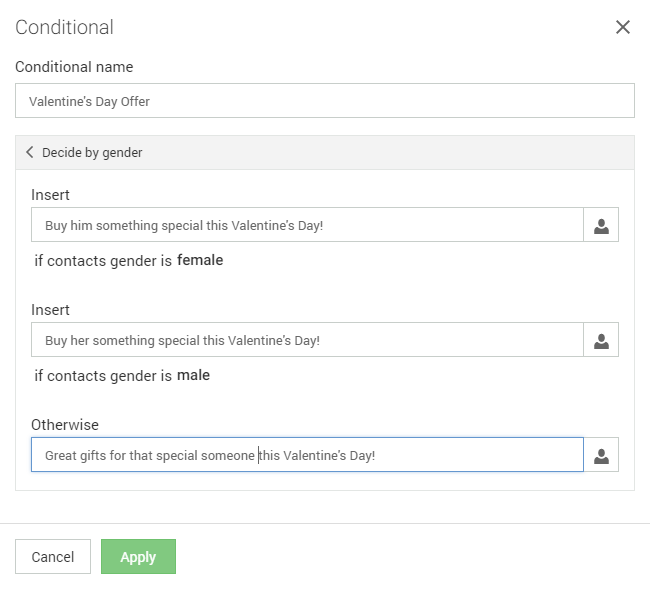Focus the Conditional name input field
The width and height of the screenshot is (650, 589).
pyautogui.click(x=324, y=101)
